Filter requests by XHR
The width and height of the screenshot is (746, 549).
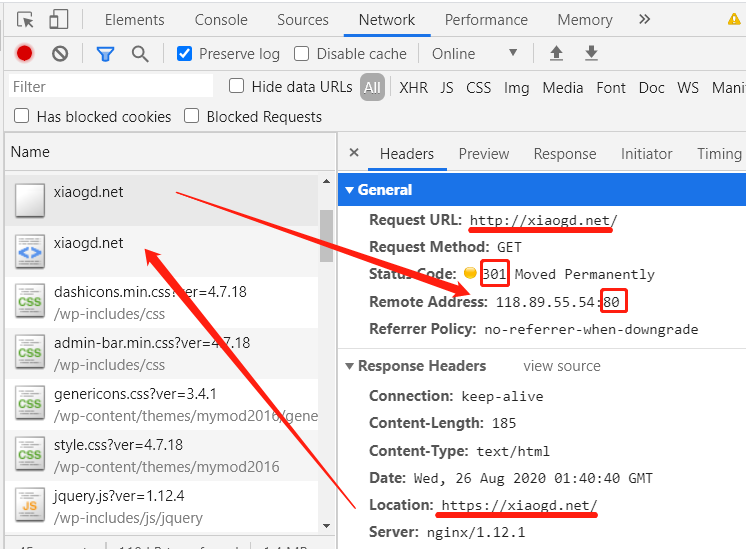413,88
